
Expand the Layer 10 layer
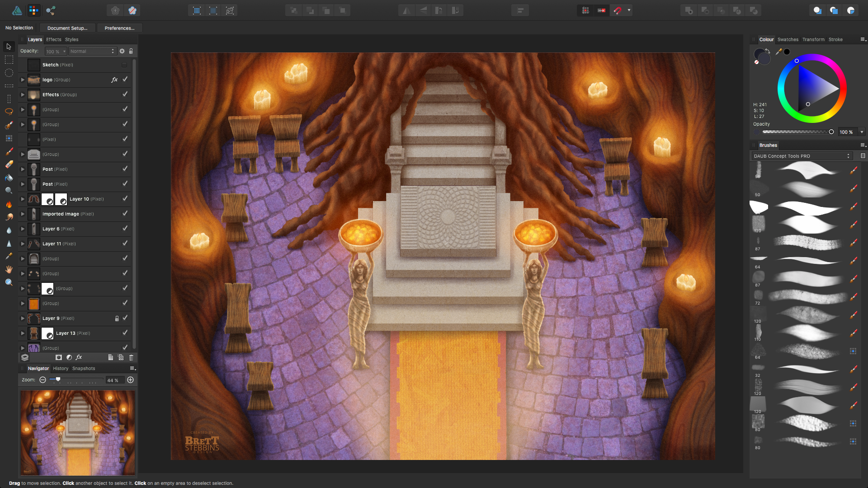click(x=23, y=199)
